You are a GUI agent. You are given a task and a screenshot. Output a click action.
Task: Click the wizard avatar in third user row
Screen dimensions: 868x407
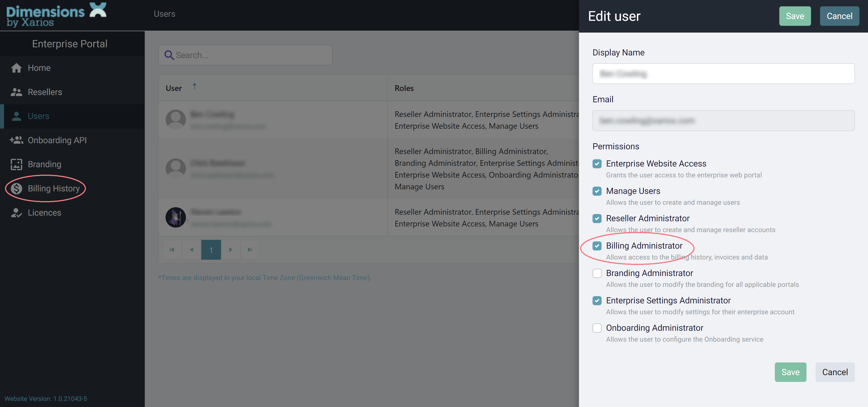[x=175, y=217]
